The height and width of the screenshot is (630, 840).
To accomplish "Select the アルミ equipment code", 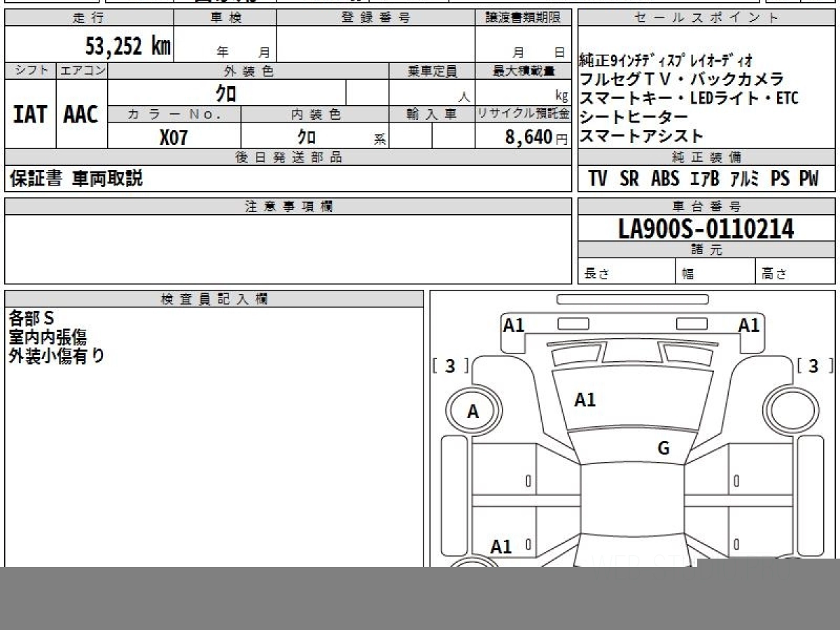I will click(745, 179).
